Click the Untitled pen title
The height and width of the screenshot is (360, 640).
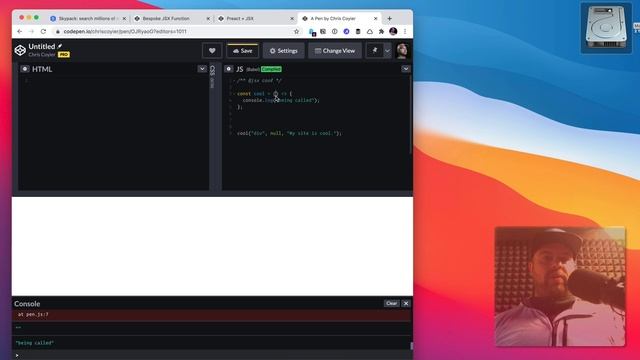tap(42, 47)
